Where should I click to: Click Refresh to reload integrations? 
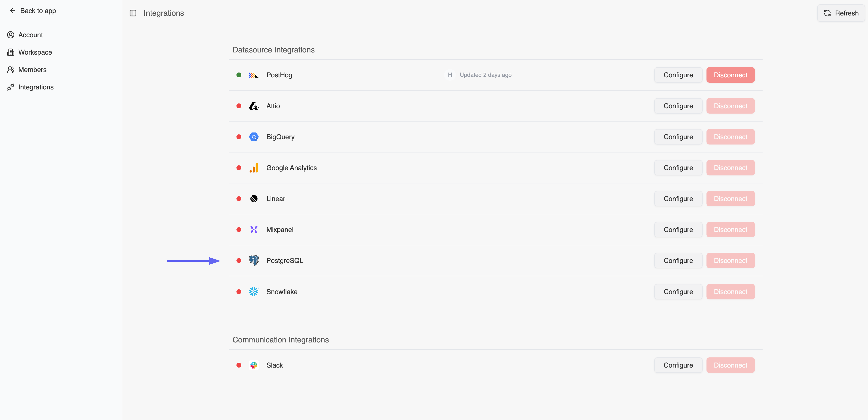(x=841, y=13)
